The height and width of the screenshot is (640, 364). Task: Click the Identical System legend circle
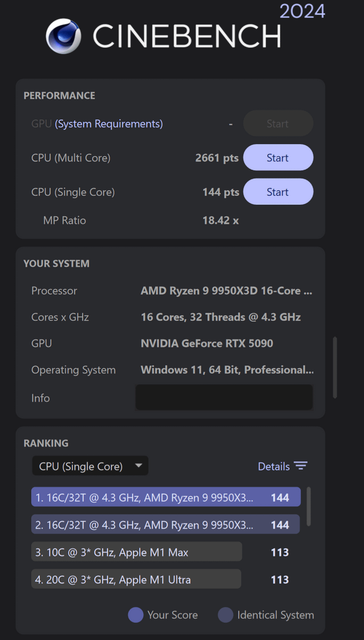[225, 615]
